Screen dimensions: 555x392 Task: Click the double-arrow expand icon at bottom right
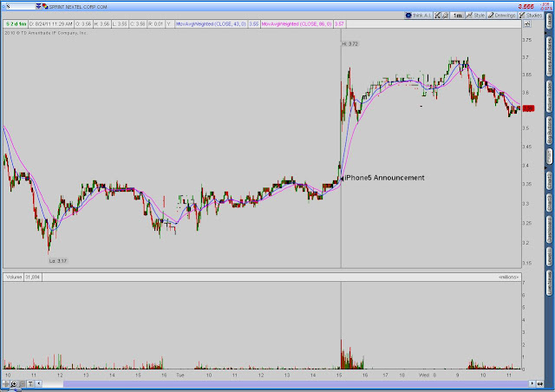point(539,383)
